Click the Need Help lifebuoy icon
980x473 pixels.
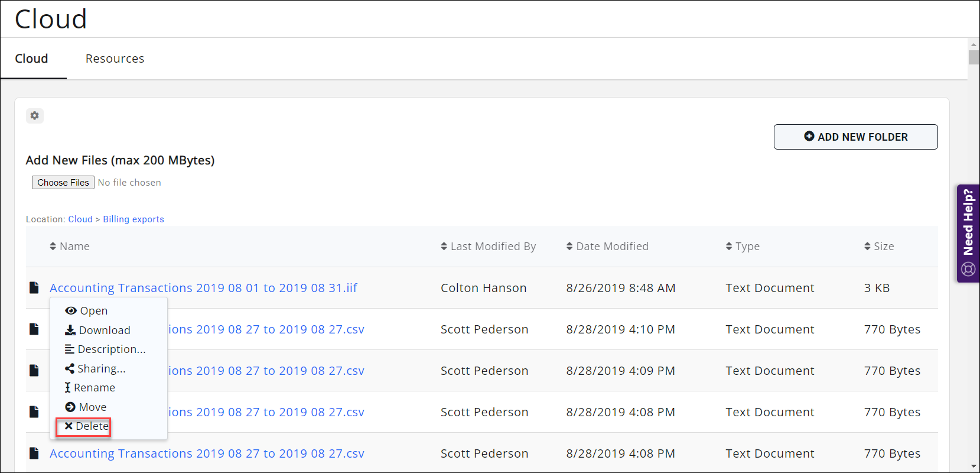pos(968,270)
